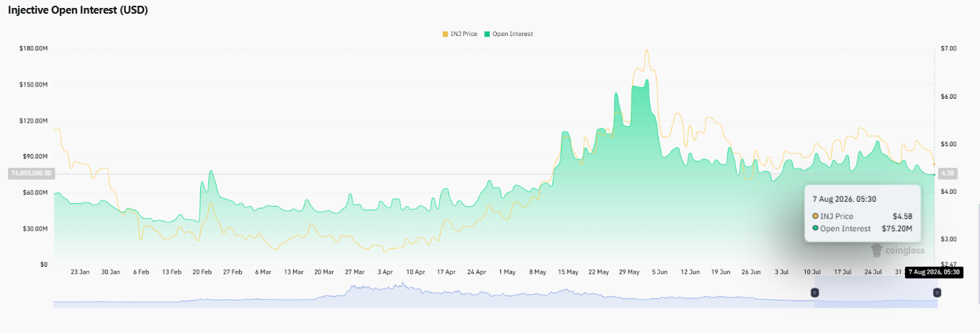Click the '10 Apr' date axis label

click(x=415, y=272)
